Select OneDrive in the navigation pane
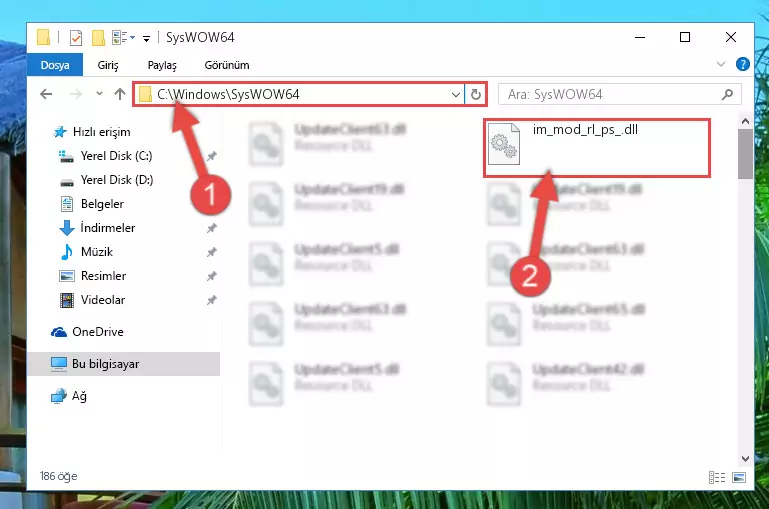This screenshot has width=769, height=509. coord(98,332)
